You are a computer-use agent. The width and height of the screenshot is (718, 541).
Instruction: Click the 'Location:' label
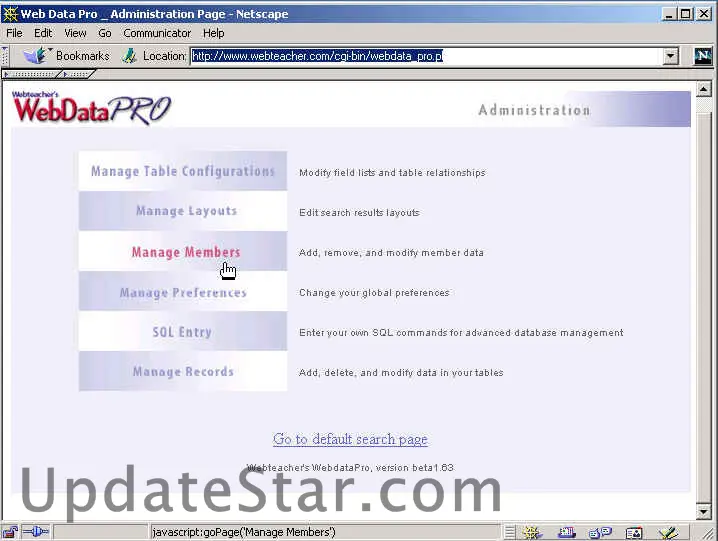point(165,56)
